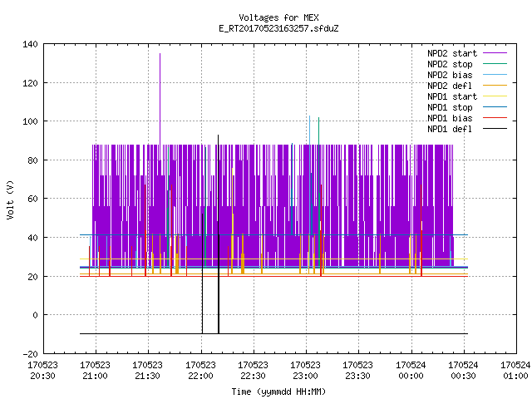Click the purple NPD2 start legend line
532x399 pixels.
pyautogui.click(x=495, y=53)
